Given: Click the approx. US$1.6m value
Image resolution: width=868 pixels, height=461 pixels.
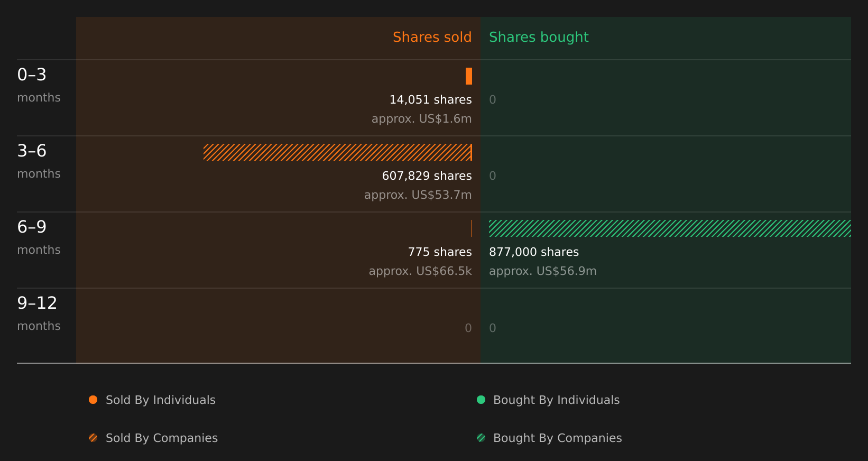Looking at the screenshot, I should [421, 119].
